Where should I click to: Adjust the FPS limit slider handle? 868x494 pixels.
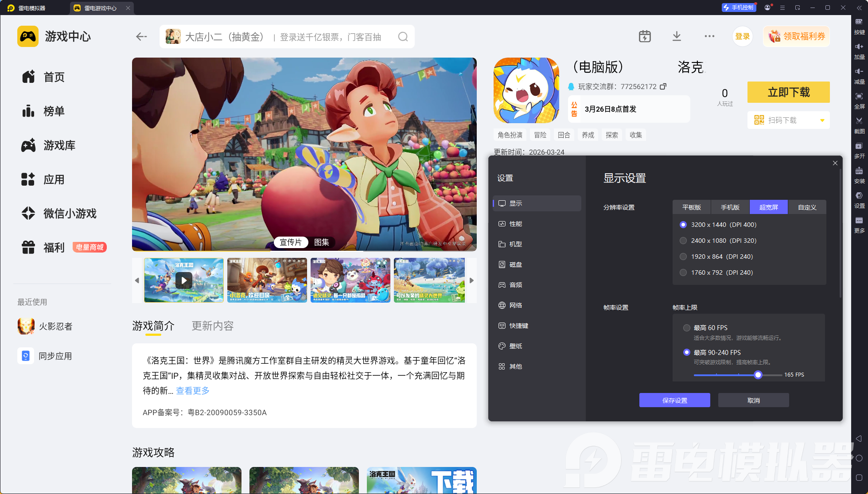(x=758, y=375)
